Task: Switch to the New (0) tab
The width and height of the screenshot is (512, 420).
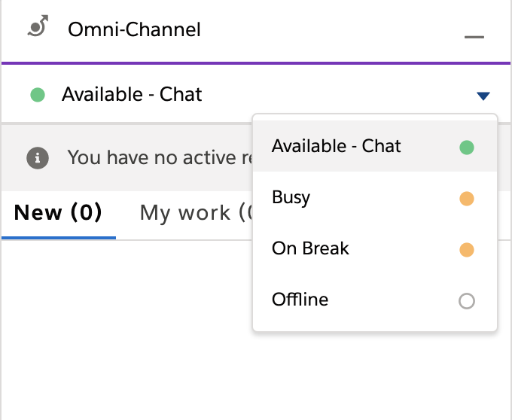Action: [58, 213]
